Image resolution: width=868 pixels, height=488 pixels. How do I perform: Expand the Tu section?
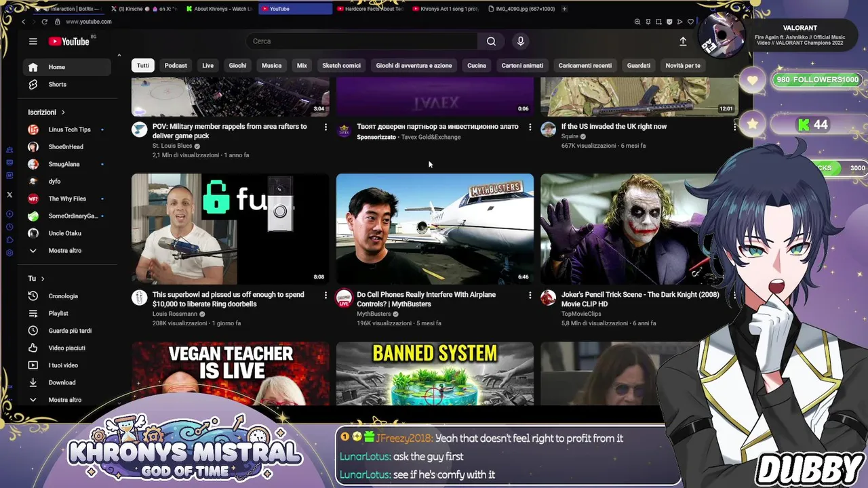click(x=36, y=279)
